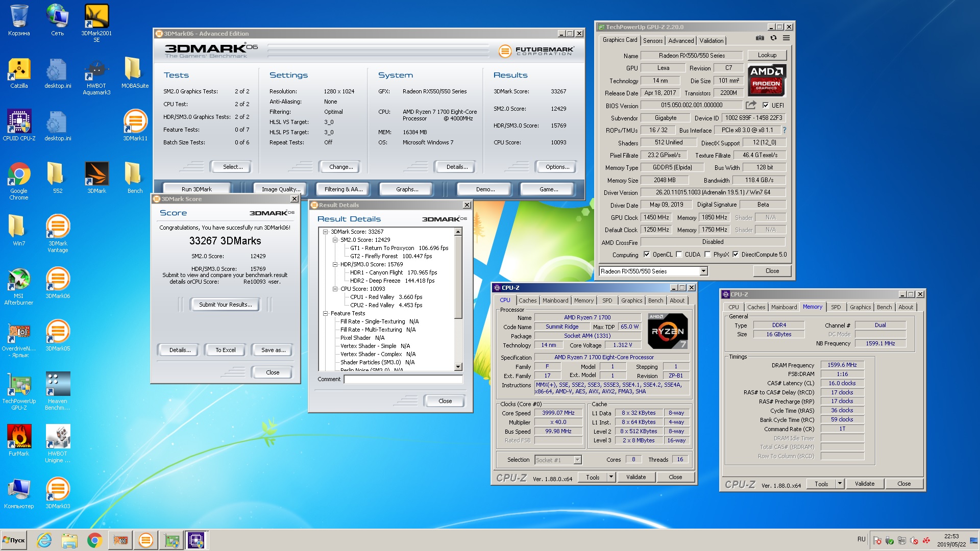Launch TechPowerUp GPU-Z desktop shortcut

(19, 391)
